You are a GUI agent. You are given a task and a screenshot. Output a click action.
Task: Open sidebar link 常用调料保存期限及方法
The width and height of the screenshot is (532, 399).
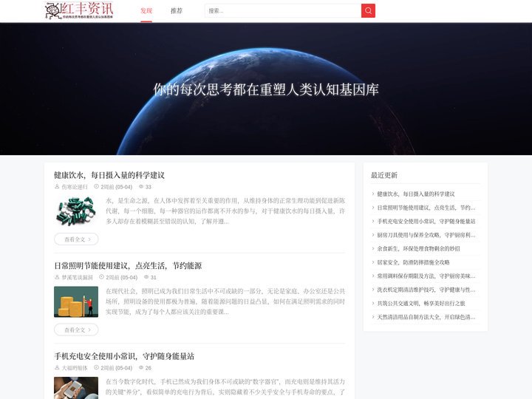click(x=426, y=276)
